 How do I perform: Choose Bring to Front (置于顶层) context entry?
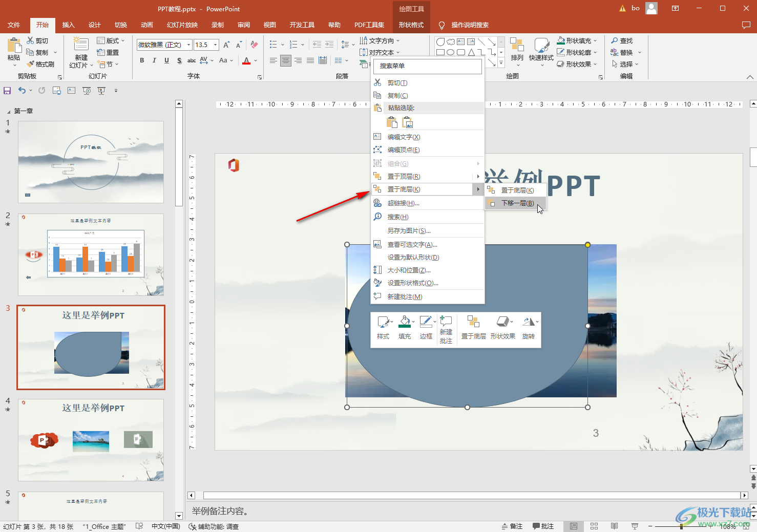pos(428,177)
